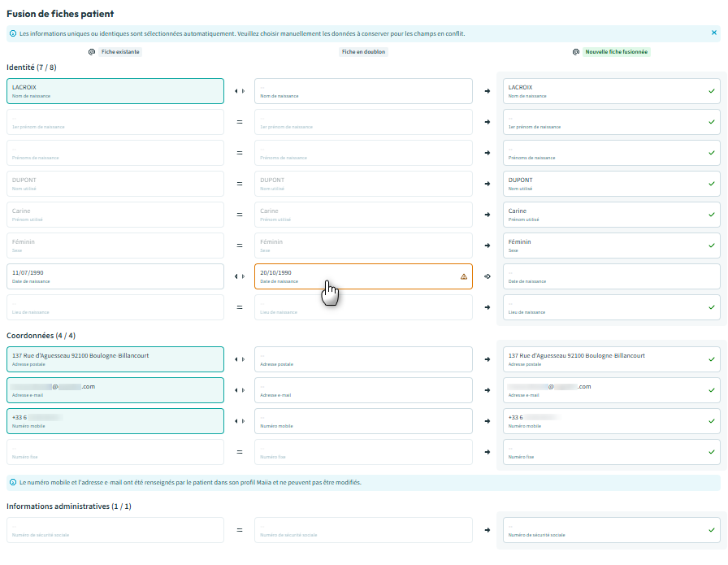Click the info icon in the Maiia profile notice
728x565 pixels.
(13, 482)
